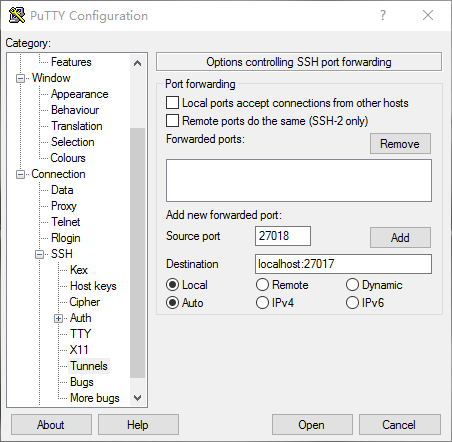
Task: Select the IPv4 radio button
Action: coord(262,303)
